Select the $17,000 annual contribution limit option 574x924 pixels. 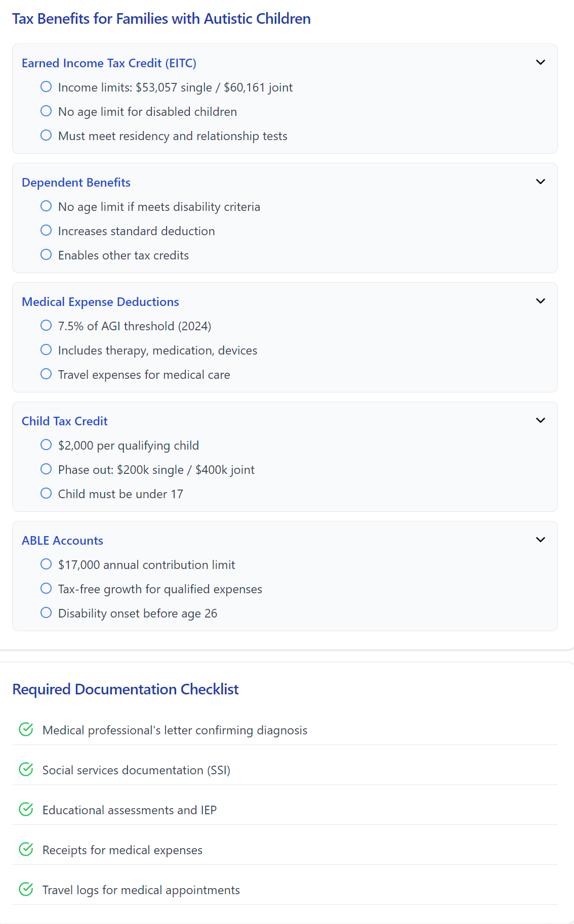tap(46, 564)
